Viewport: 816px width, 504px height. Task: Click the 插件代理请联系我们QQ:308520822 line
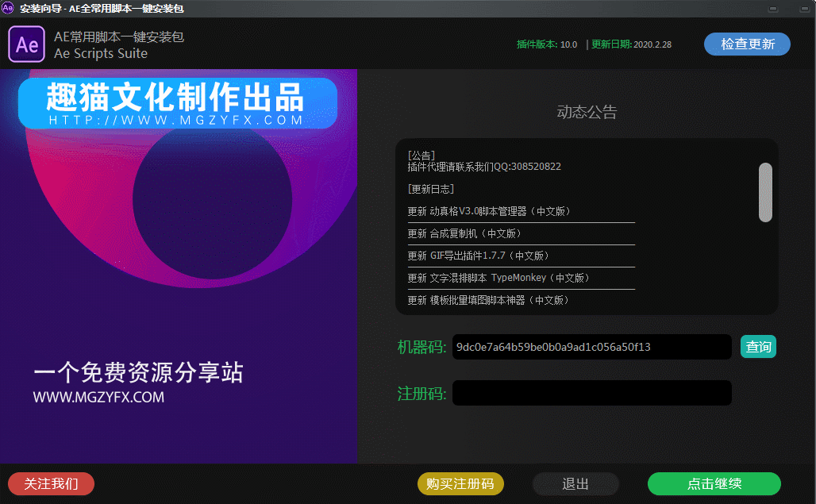484,167
